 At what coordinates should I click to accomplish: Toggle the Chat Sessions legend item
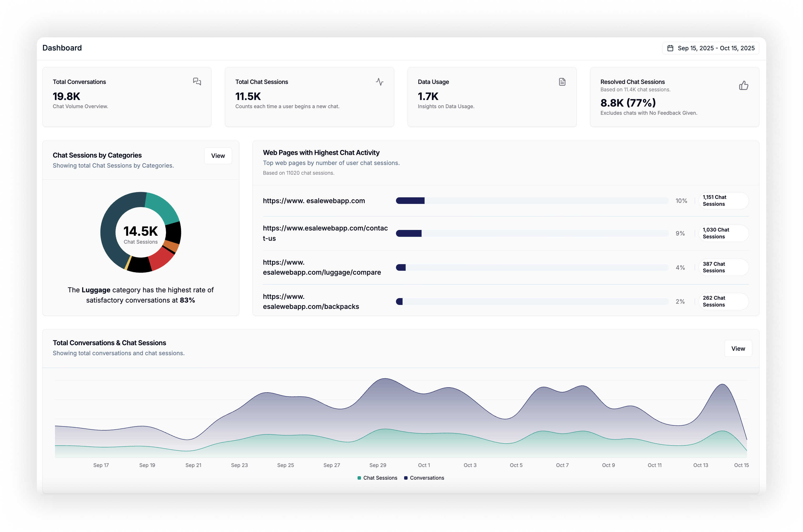click(377, 478)
